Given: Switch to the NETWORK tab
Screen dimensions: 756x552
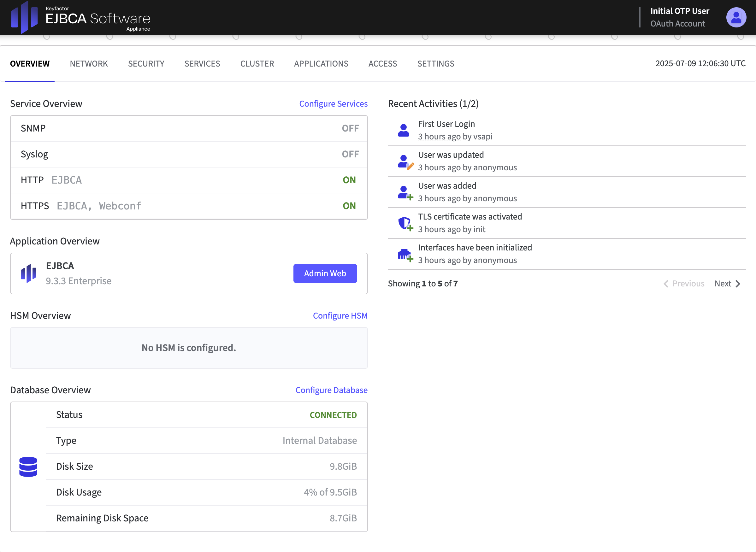Looking at the screenshot, I should (89, 63).
